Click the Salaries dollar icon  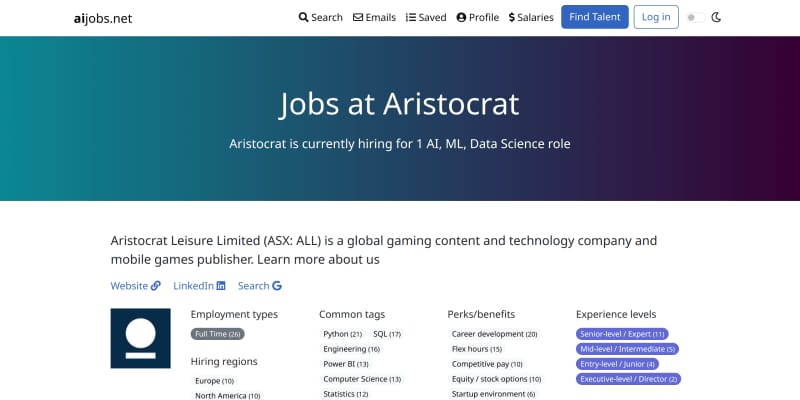click(x=512, y=17)
